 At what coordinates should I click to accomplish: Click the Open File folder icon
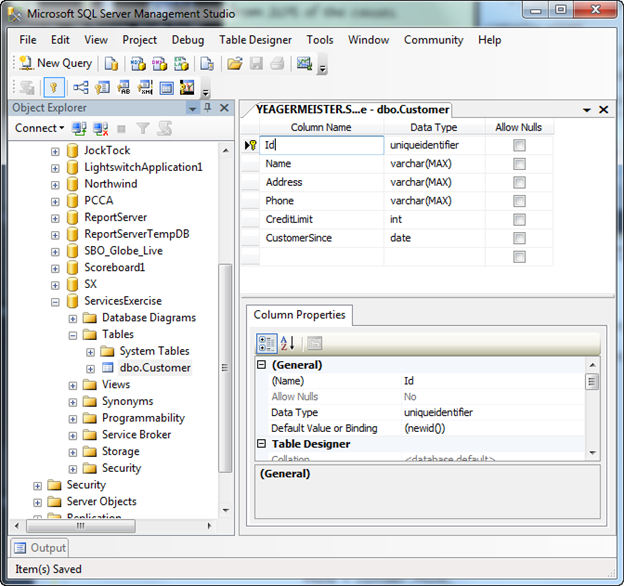tap(234, 64)
